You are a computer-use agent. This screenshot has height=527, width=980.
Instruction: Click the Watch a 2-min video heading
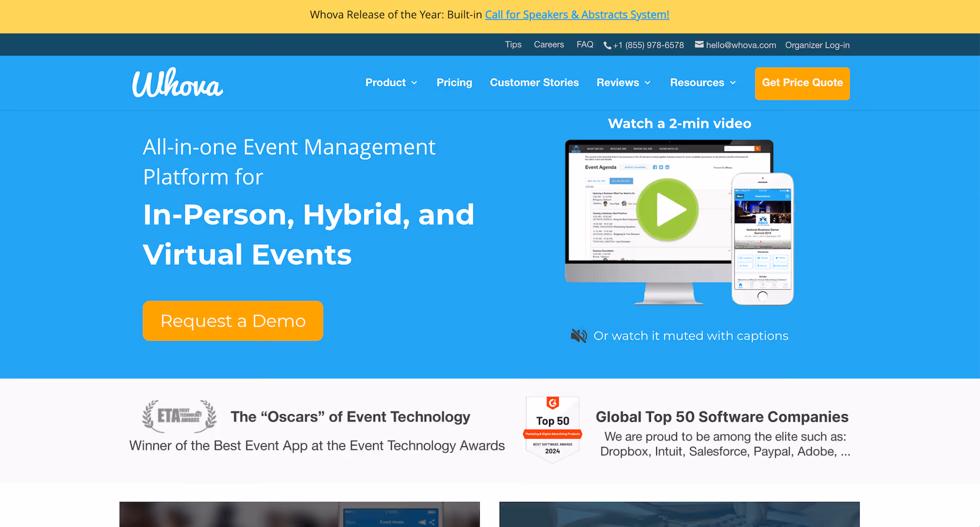pos(679,123)
